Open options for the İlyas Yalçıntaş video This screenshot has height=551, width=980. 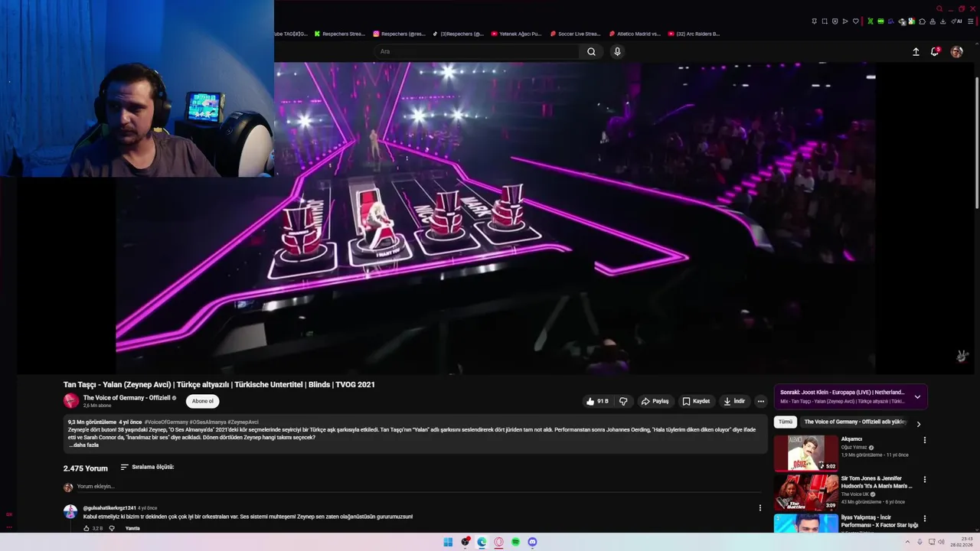pyautogui.click(x=924, y=518)
